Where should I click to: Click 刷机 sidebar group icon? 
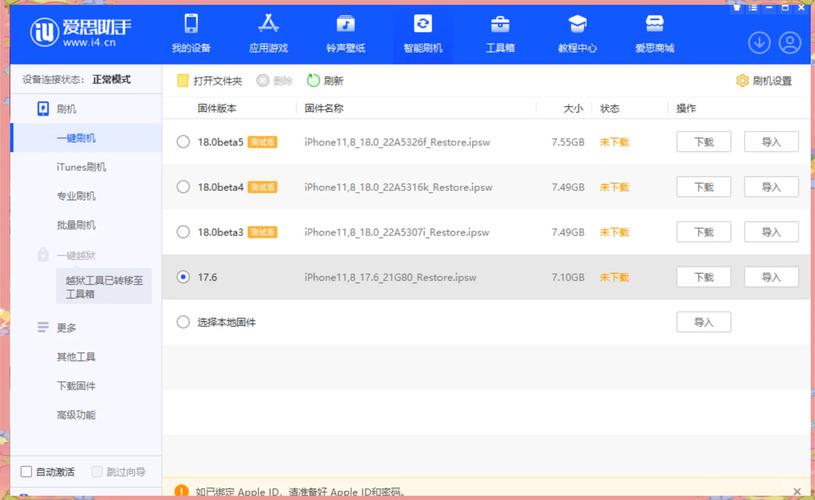[x=43, y=109]
